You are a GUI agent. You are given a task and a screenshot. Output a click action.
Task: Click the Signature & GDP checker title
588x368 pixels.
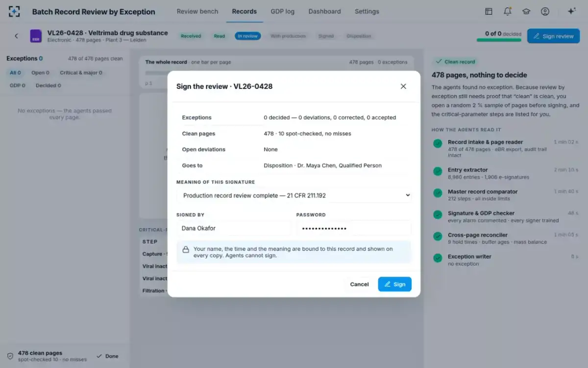[481, 213]
